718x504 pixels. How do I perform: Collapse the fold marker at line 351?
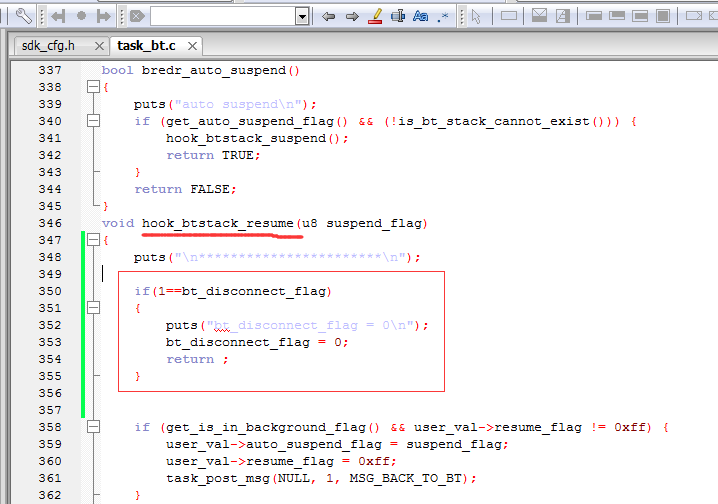(93, 308)
